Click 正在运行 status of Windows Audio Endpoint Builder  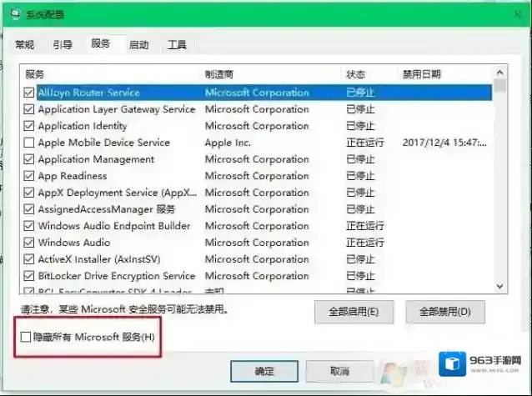[365, 226]
